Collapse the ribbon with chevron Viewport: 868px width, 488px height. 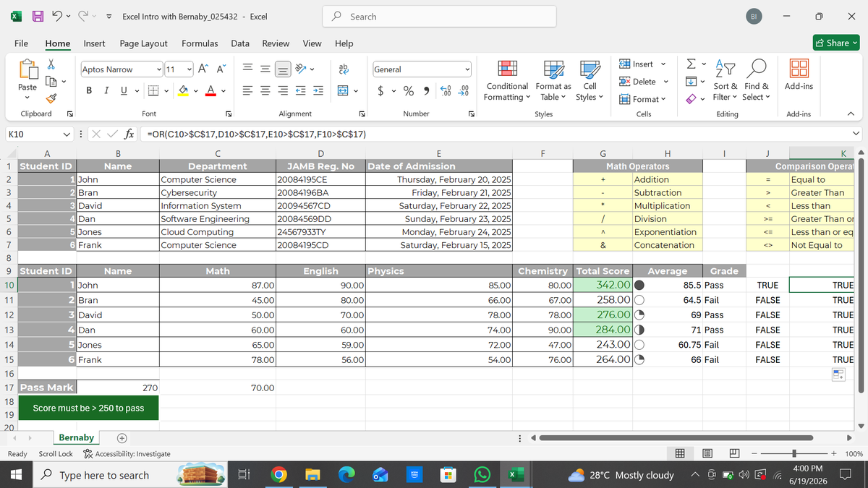pyautogui.click(x=851, y=114)
